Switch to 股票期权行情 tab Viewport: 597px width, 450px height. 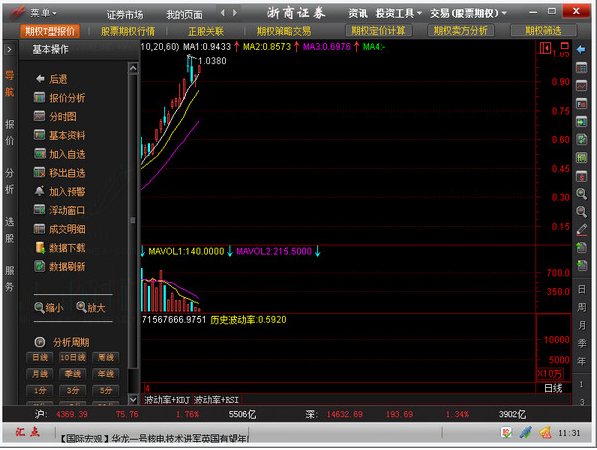point(128,31)
